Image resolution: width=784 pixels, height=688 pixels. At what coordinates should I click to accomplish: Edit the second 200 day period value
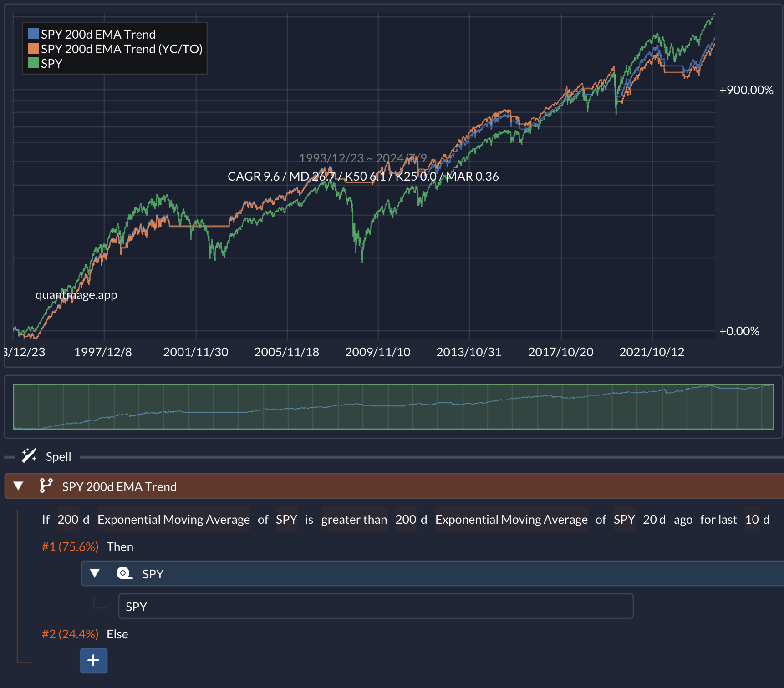(x=406, y=519)
